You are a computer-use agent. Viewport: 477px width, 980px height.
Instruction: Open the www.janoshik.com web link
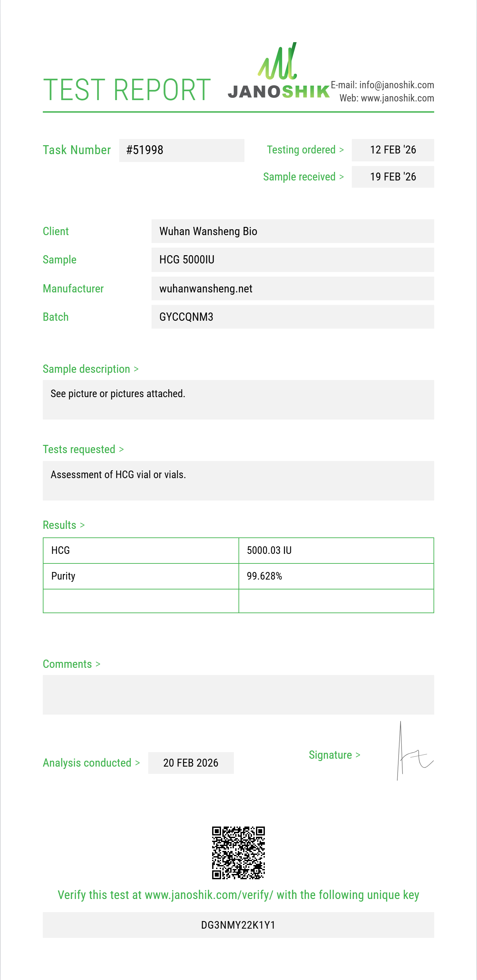[x=397, y=98]
